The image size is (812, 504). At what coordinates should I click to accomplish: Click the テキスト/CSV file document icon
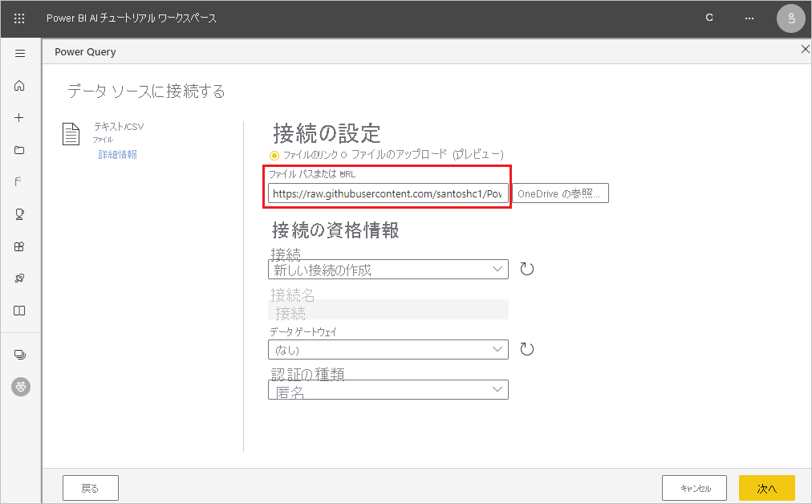coord(71,134)
